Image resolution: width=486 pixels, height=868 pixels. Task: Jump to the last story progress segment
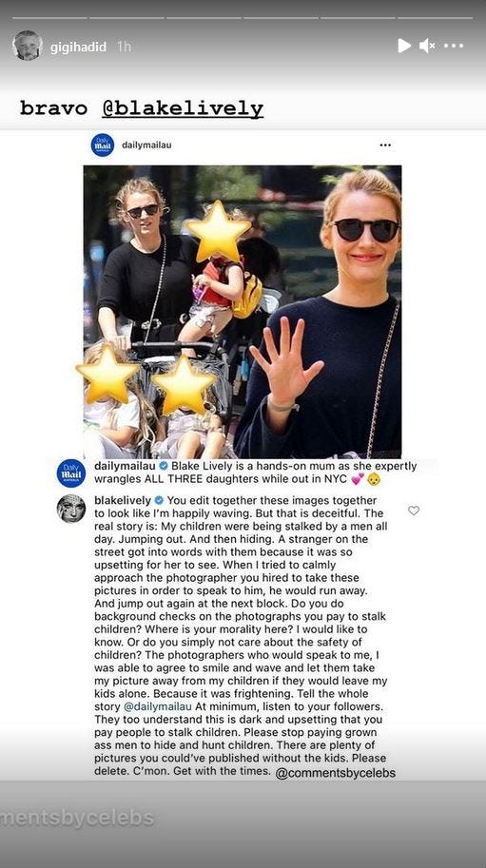[x=435, y=18]
